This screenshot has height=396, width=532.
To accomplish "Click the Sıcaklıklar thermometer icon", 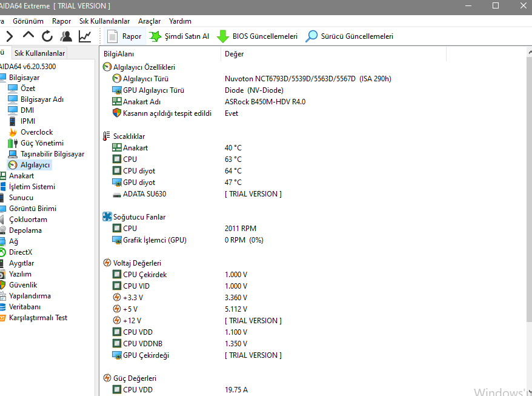I will (107, 136).
